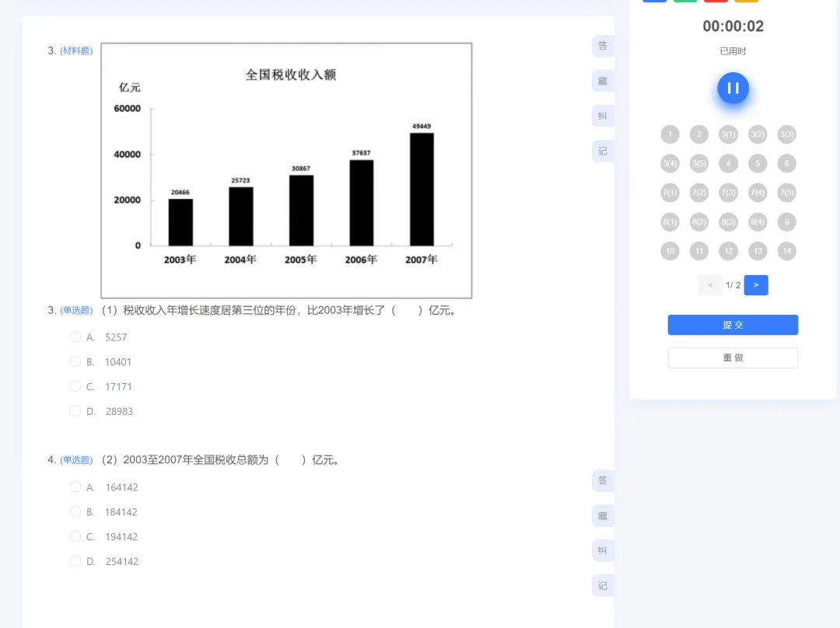Select option D 254142
The height and width of the screenshot is (628, 840).
tap(75, 560)
